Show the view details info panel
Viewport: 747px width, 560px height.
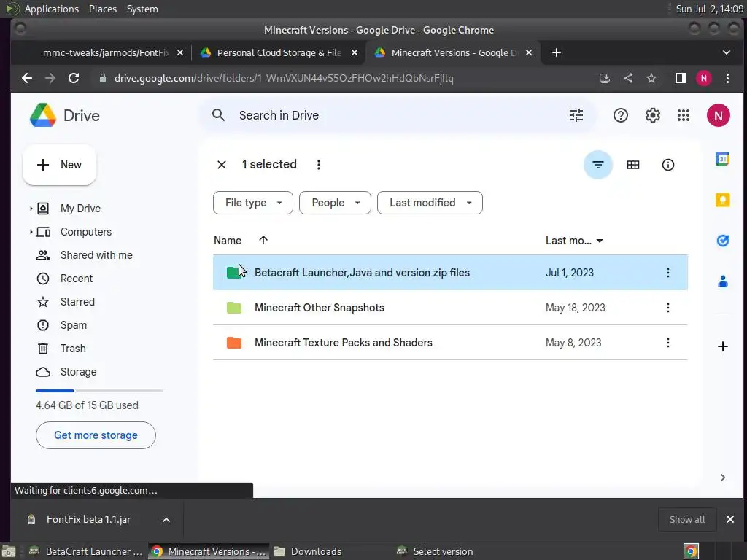(668, 165)
